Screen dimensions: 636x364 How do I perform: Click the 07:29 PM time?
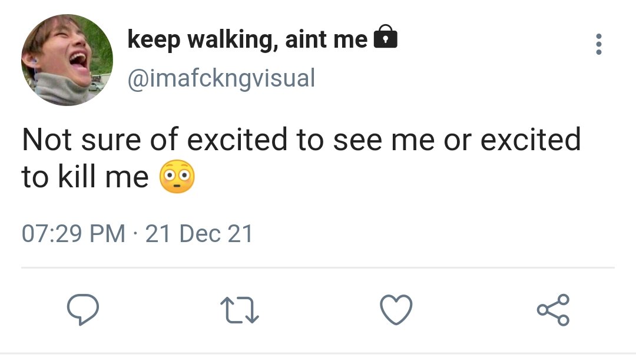[74, 234]
